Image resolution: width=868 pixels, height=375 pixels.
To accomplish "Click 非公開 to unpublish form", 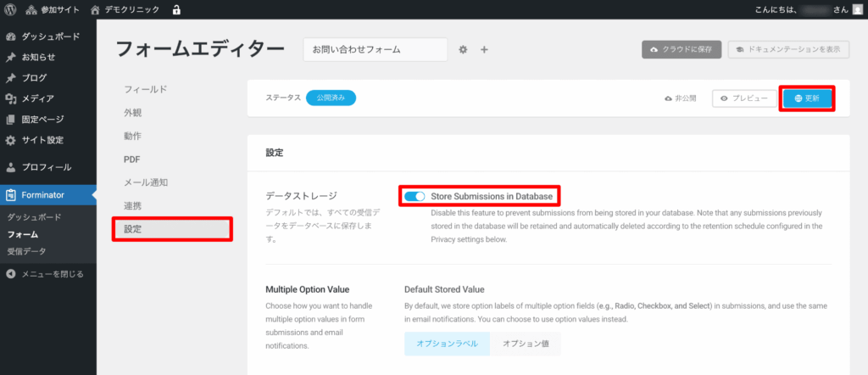I will pos(681,98).
